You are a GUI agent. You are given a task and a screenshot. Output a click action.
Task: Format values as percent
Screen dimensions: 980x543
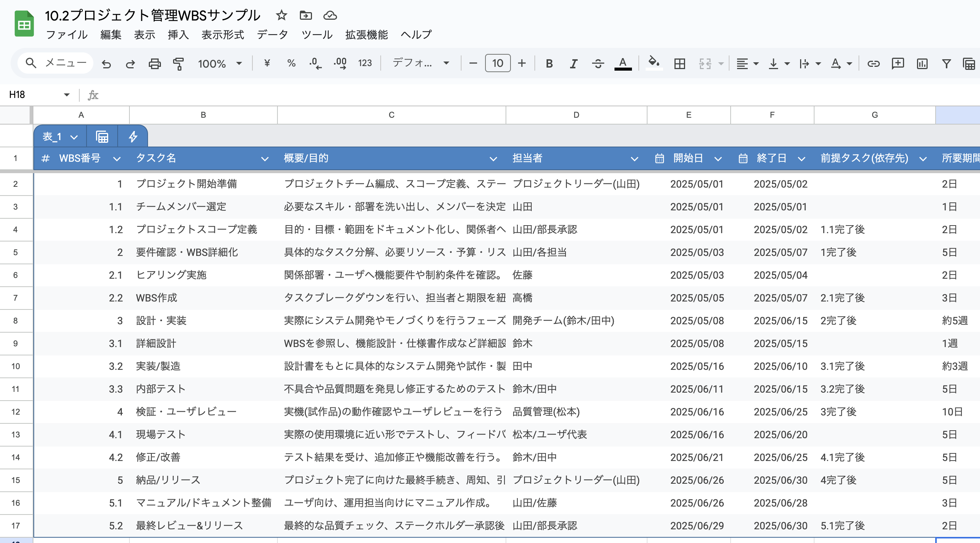pyautogui.click(x=291, y=63)
